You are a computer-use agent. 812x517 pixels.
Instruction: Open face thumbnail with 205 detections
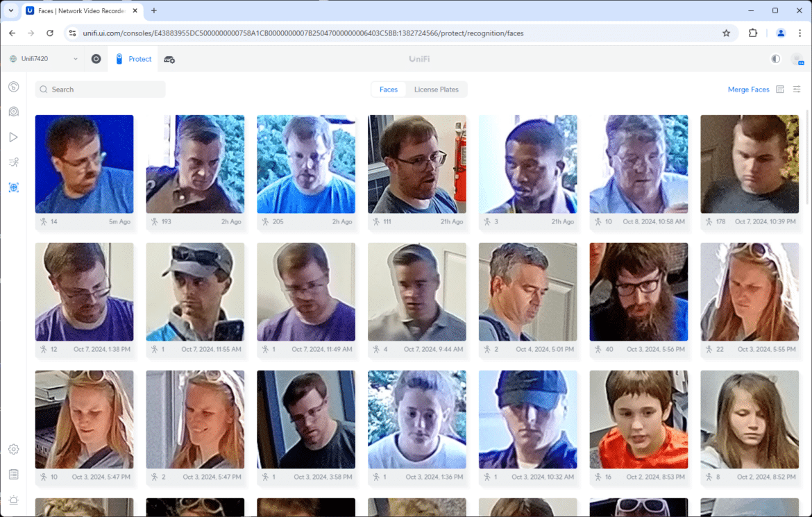[306, 164]
